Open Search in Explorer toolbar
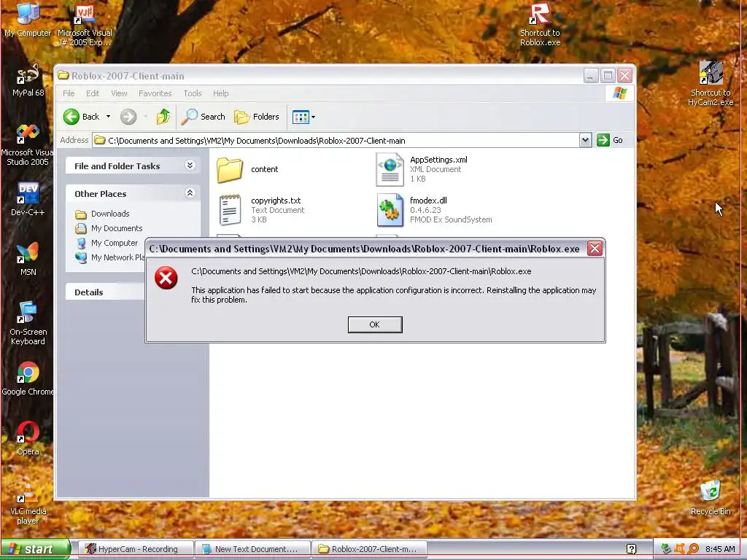Image resolution: width=747 pixels, height=560 pixels. pos(203,117)
